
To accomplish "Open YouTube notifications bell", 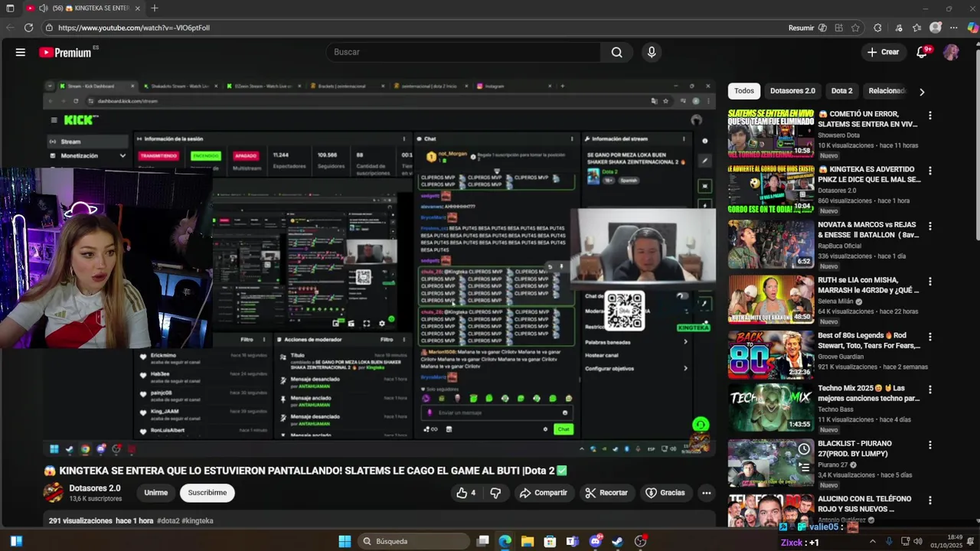I will point(922,52).
